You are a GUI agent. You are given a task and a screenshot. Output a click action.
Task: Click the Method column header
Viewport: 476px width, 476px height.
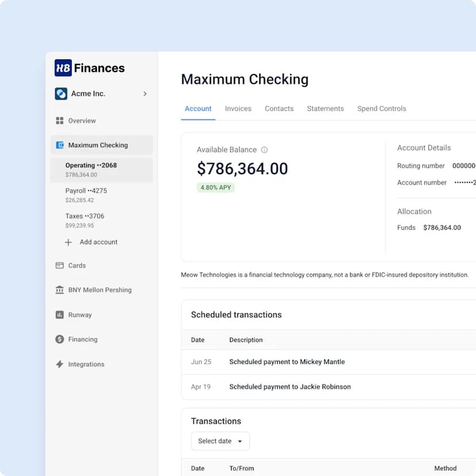[446, 468]
